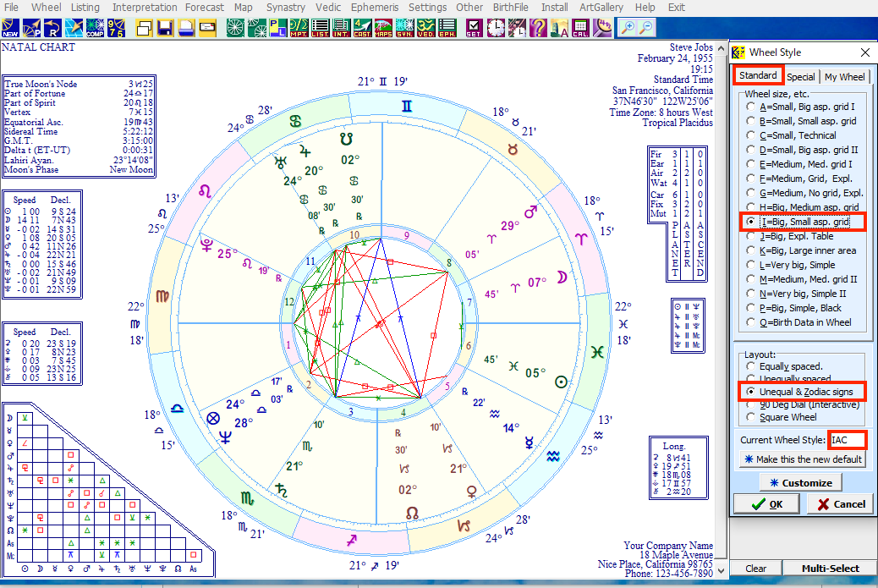Open the VED. vedic toolbar icon
The width and height of the screenshot is (878, 588).
[426, 28]
